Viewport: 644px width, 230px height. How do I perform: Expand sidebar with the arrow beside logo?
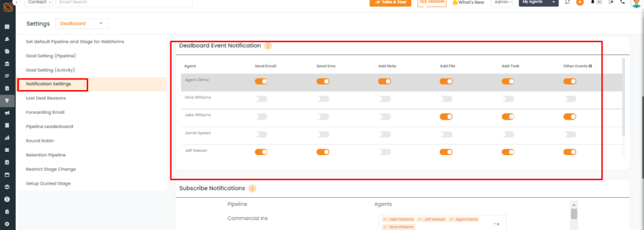(16, 2)
